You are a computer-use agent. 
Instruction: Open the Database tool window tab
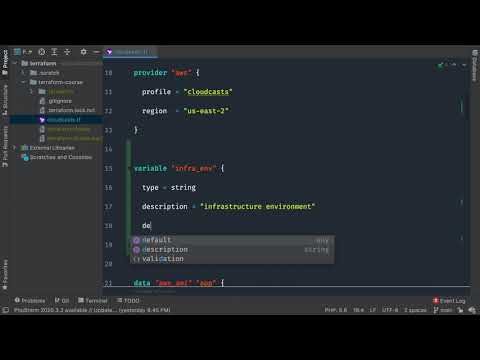click(x=475, y=65)
